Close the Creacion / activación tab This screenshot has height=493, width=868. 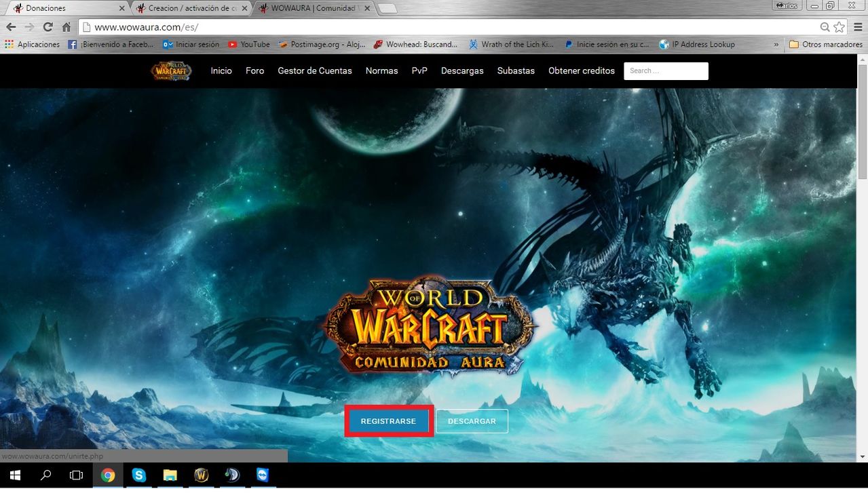point(245,8)
